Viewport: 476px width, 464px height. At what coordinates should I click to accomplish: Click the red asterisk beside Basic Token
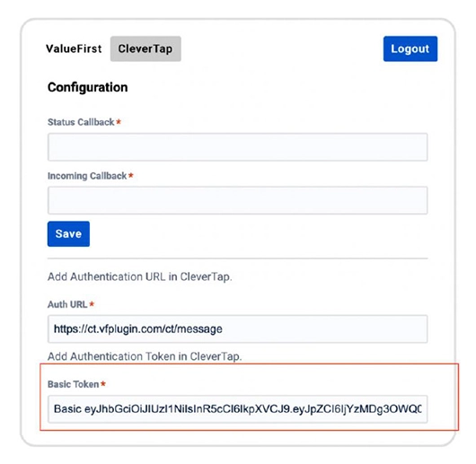[103, 383]
